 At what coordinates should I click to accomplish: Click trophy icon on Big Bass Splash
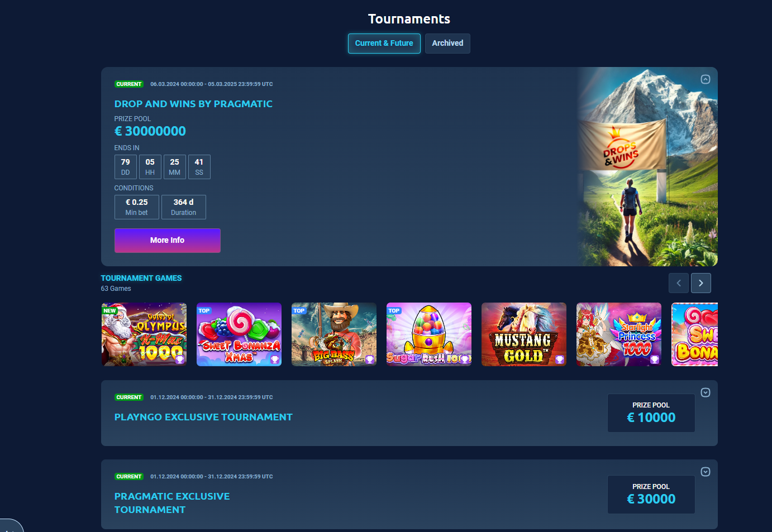pyautogui.click(x=370, y=360)
